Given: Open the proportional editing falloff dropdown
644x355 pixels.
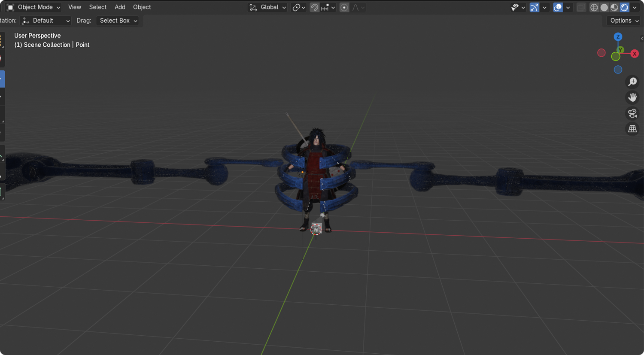Looking at the screenshot, I should [358, 7].
